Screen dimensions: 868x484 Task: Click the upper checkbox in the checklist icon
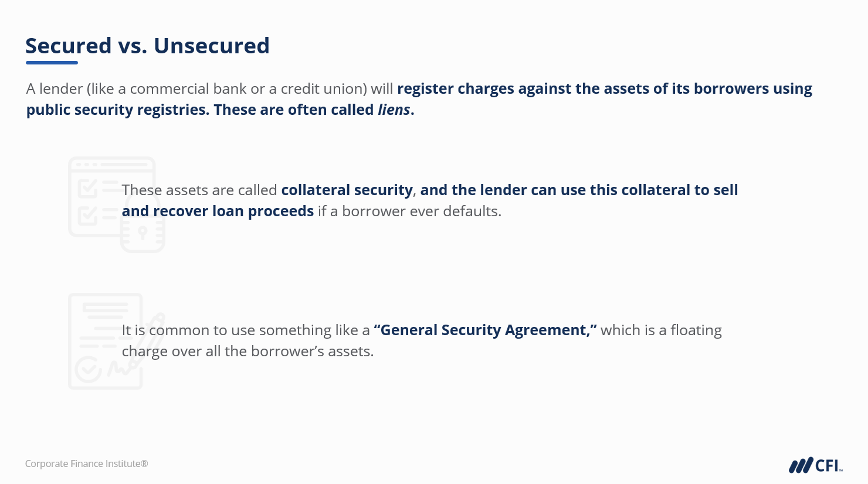pyautogui.click(x=88, y=189)
